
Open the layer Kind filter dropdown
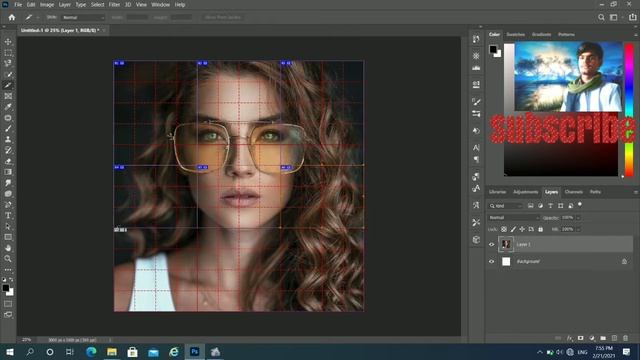point(505,206)
